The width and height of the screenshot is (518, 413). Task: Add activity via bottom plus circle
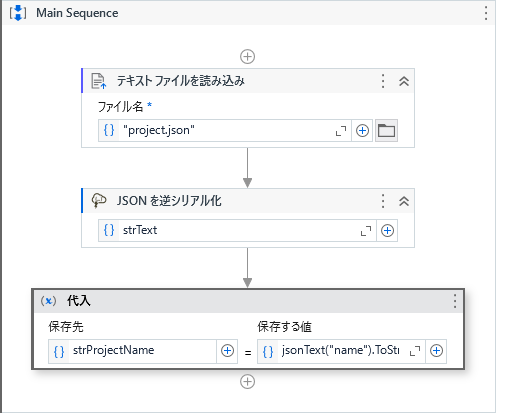coord(247,382)
